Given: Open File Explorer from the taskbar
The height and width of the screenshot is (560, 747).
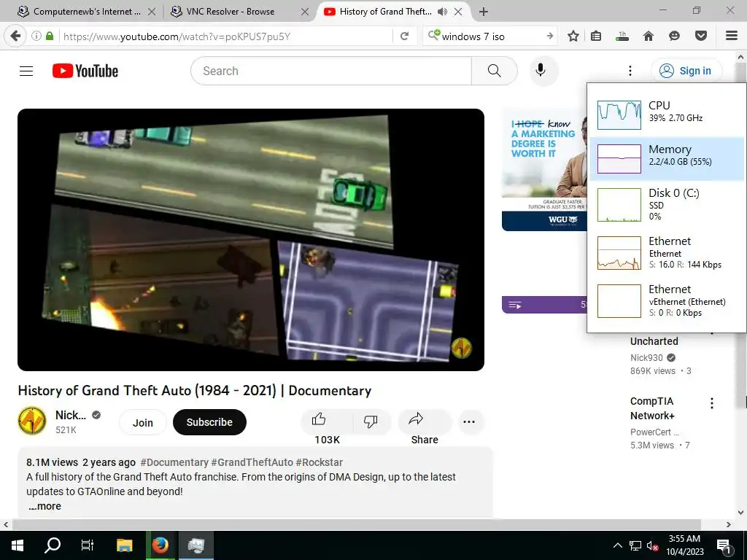Looking at the screenshot, I should (x=124, y=545).
